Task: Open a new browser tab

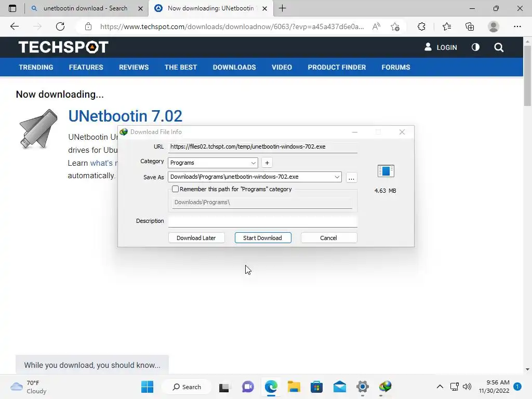Action: tap(282, 8)
